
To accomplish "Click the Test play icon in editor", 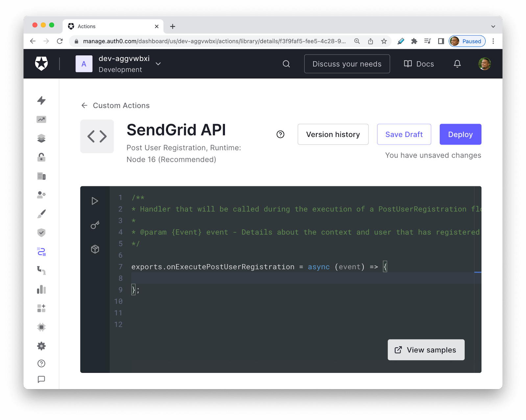I will coord(95,201).
